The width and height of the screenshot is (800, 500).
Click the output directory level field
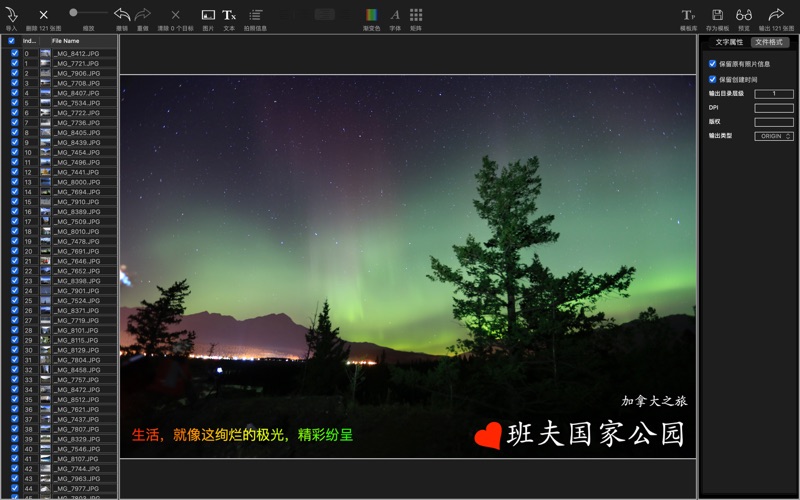tap(774, 94)
